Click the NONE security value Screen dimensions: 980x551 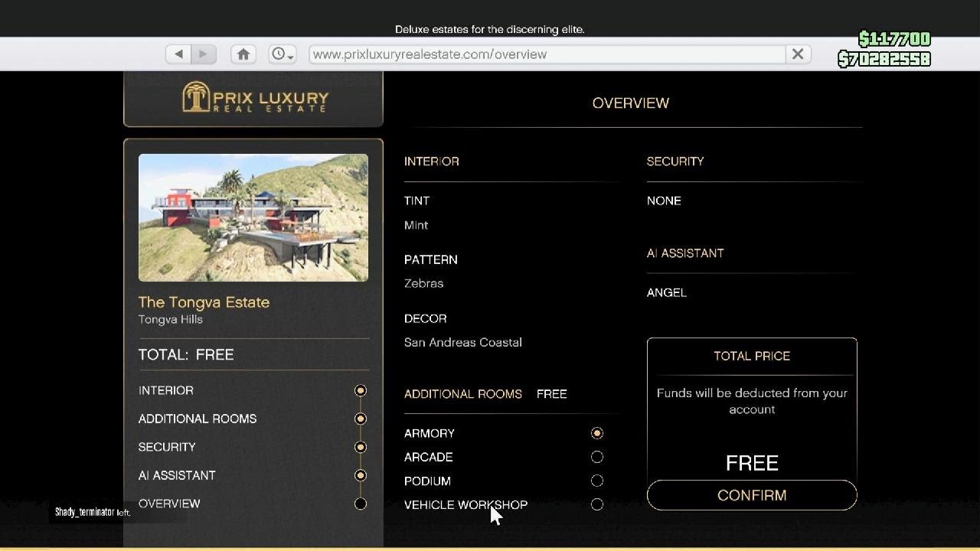[664, 201]
